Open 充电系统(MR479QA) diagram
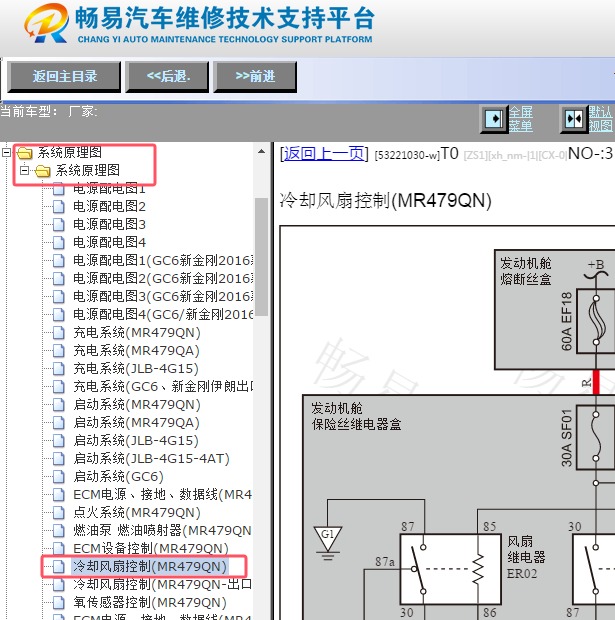This screenshot has height=620, width=615. point(136,350)
